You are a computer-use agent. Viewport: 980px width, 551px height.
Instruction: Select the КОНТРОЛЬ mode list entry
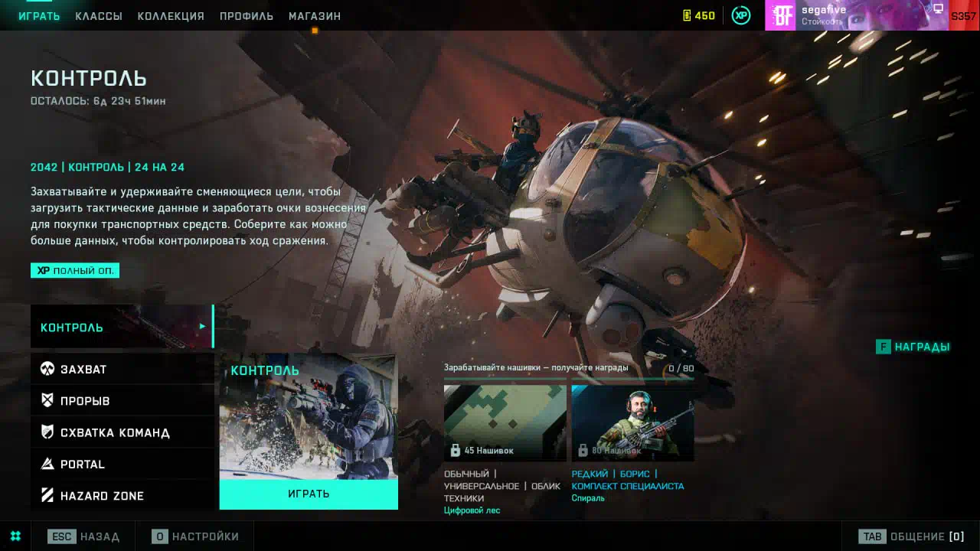pos(122,327)
